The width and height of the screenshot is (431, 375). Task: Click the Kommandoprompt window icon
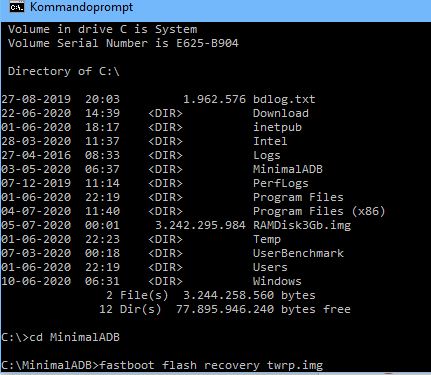(x=17, y=7)
